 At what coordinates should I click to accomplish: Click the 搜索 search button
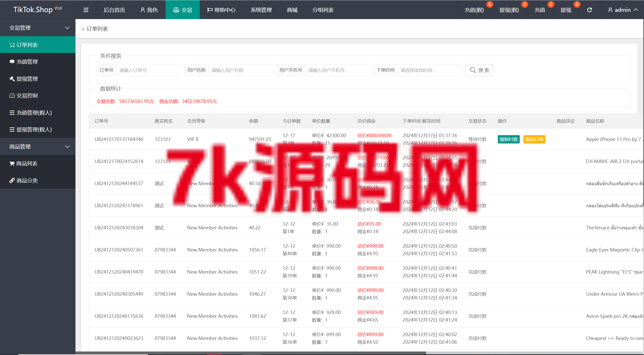479,70
